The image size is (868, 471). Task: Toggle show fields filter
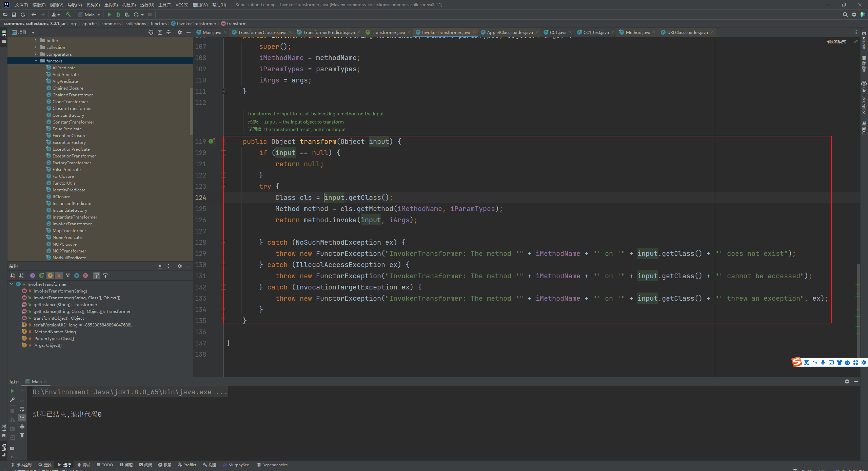click(50, 276)
